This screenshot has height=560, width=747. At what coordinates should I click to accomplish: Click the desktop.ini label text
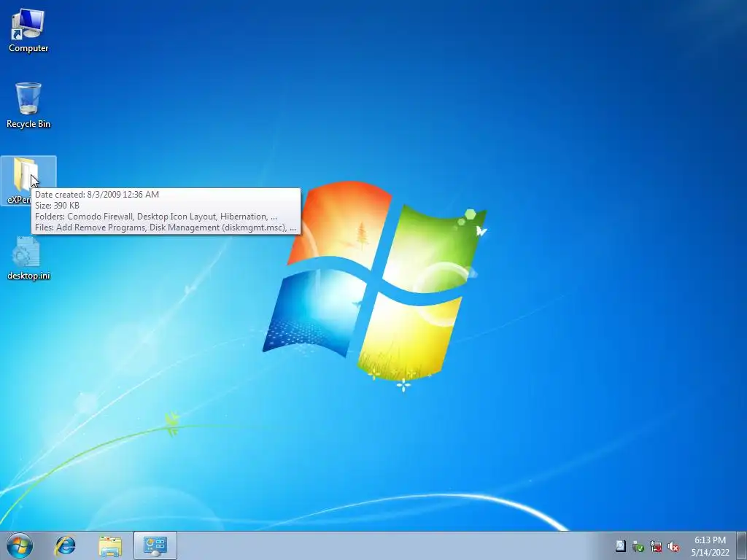[28, 276]
